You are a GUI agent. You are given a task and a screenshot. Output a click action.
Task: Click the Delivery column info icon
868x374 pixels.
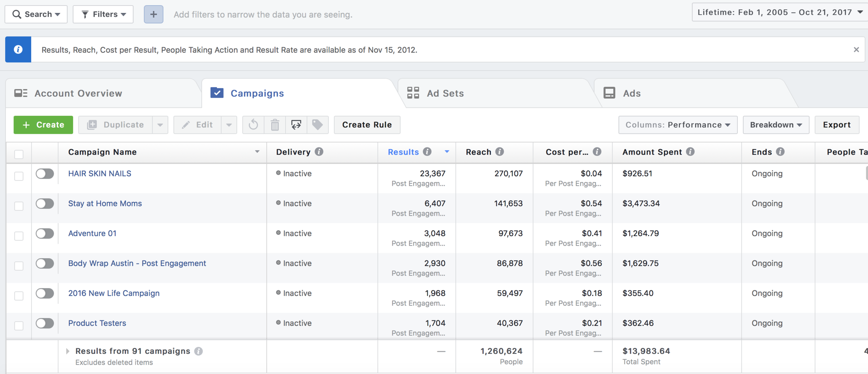pyautogui.click(x=319, y=152)
